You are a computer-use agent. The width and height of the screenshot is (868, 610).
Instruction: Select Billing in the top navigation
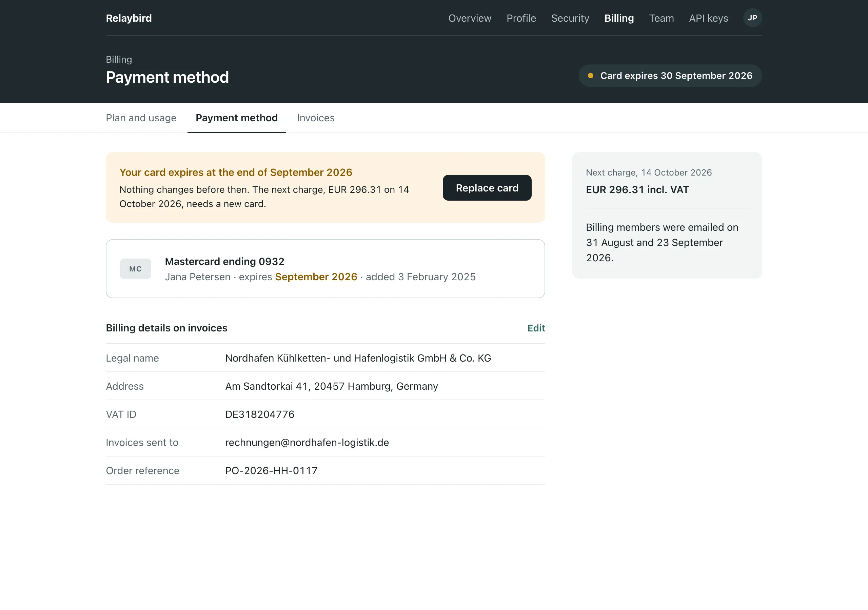pyautogui.click(x=619, y=18)
